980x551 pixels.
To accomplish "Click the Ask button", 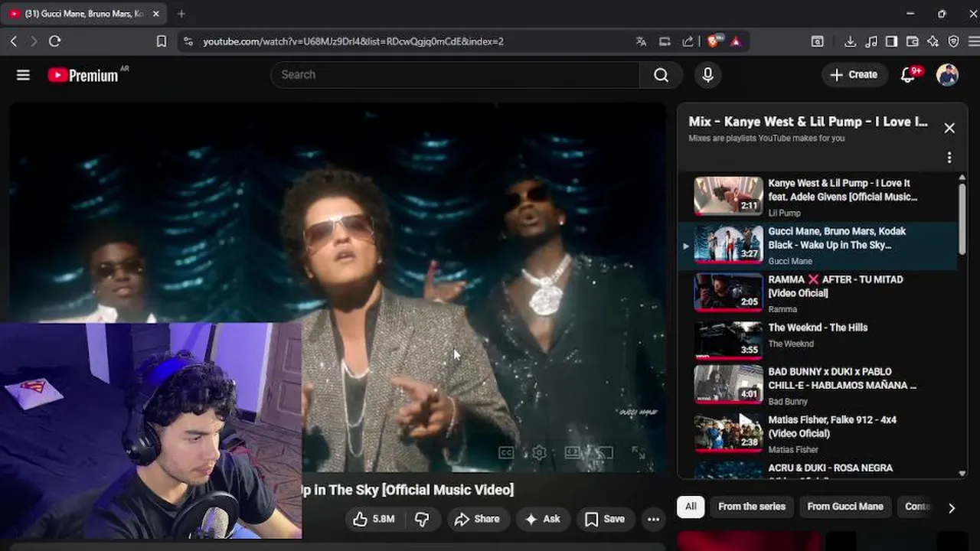I will (x=543, y=519).
